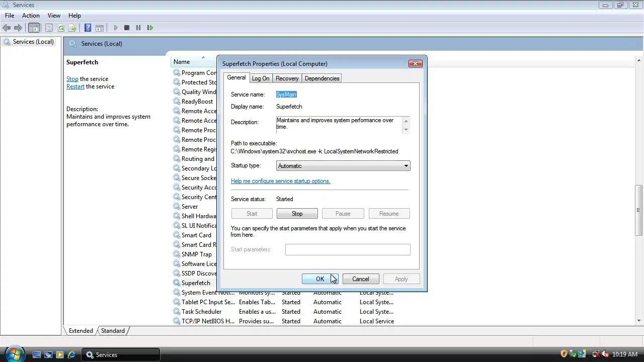Click the Services (Local) header gear icon

click(x=73, y=44)
